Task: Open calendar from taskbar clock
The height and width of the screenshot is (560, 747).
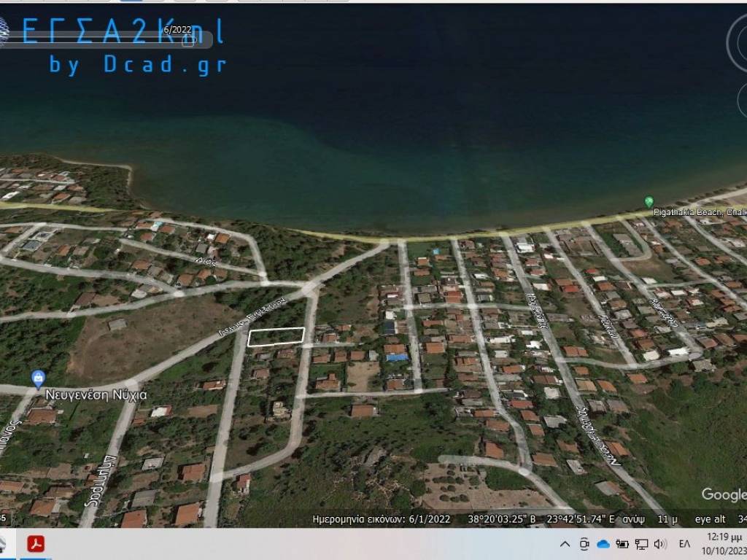Action: (x=722, y=544)
